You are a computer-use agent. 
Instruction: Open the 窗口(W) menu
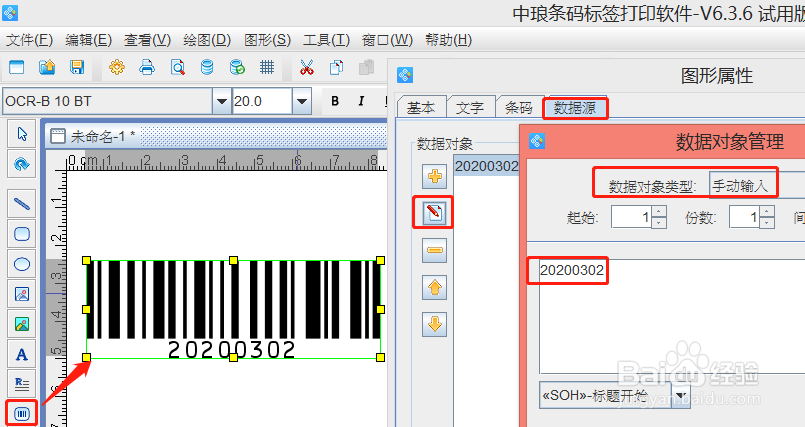click(387, 40)
